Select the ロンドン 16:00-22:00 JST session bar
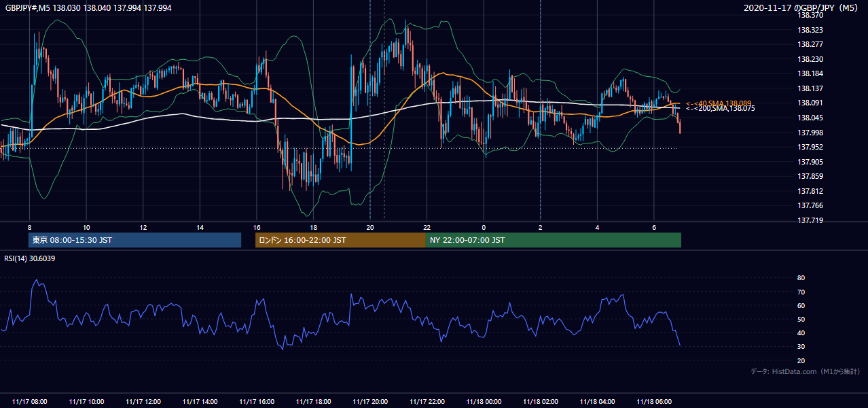The image size is (868, 408). pyautogui.click(x=340, y=240)
